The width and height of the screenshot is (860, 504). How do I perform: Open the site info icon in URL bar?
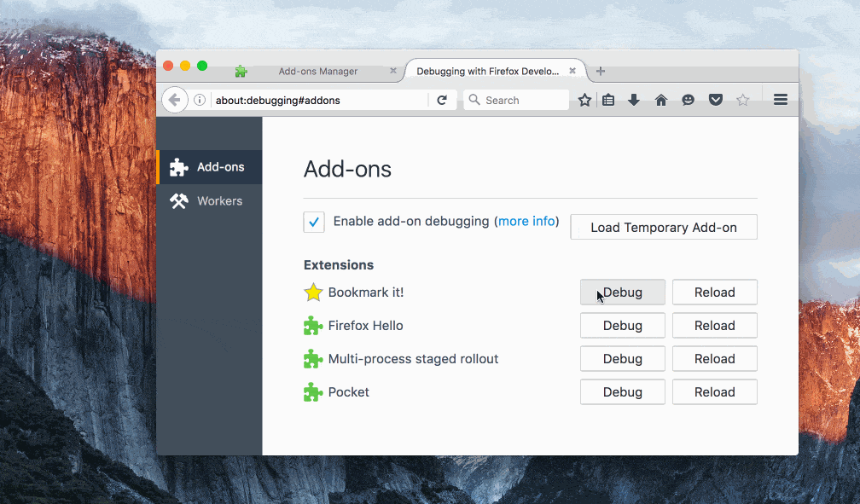200,100
